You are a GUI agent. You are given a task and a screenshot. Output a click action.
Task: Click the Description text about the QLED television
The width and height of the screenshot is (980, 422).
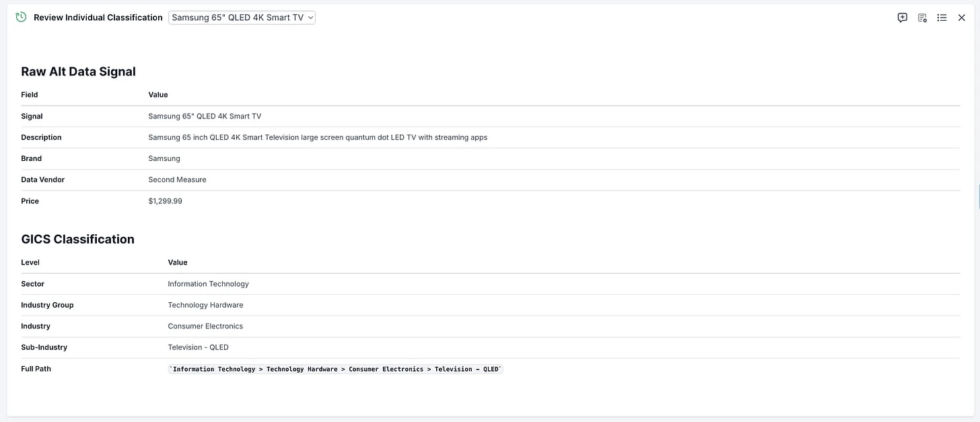pos(318,137)
